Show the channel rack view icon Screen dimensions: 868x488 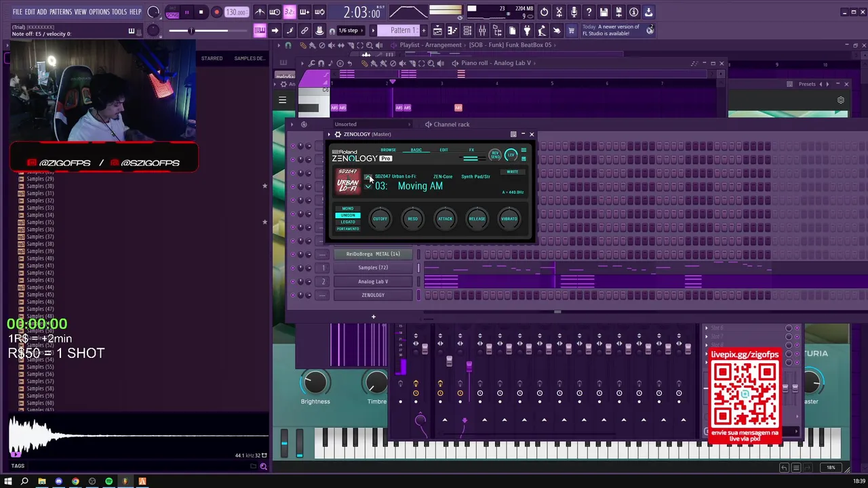point(467,30)
